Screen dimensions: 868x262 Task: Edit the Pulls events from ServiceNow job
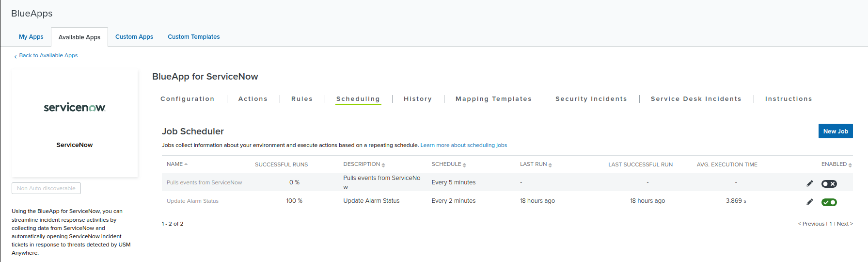tap(809, 183)
